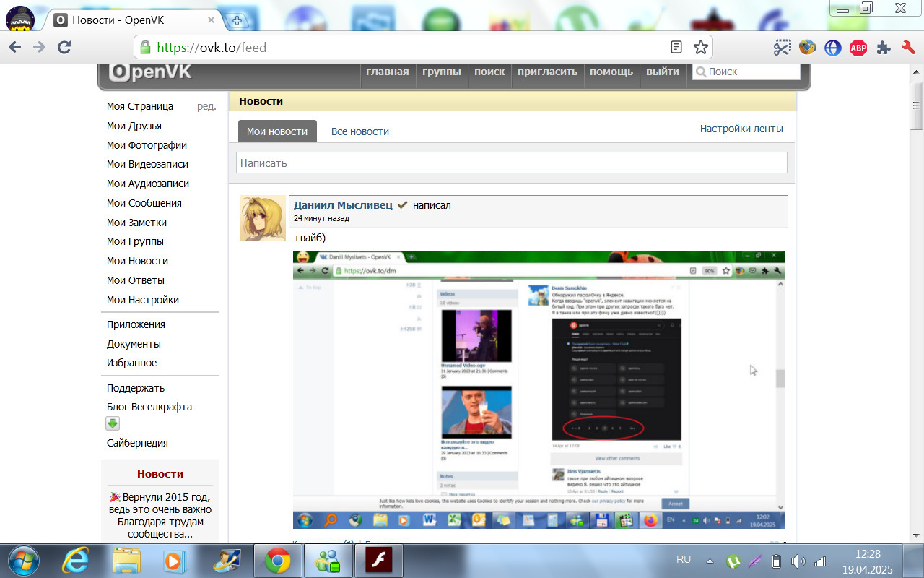Focus the Написать post field
This screenshot has width=924, height=578.
tap(512, 163)
